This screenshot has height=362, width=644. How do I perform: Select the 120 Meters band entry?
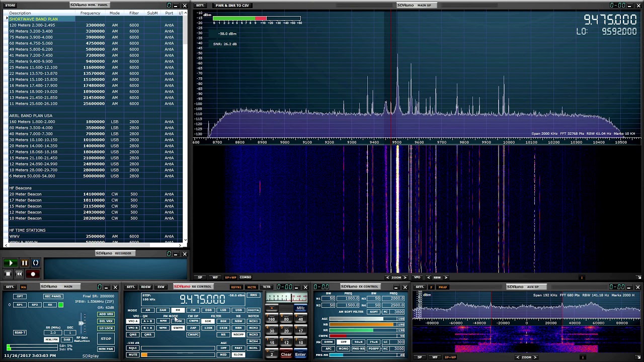point(96,25)
